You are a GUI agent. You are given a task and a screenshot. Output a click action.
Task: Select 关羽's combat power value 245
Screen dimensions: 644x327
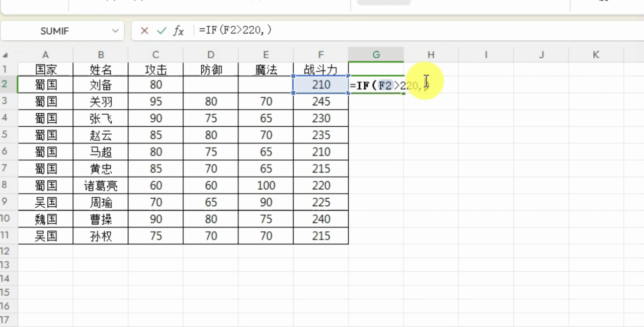point(320,102)
